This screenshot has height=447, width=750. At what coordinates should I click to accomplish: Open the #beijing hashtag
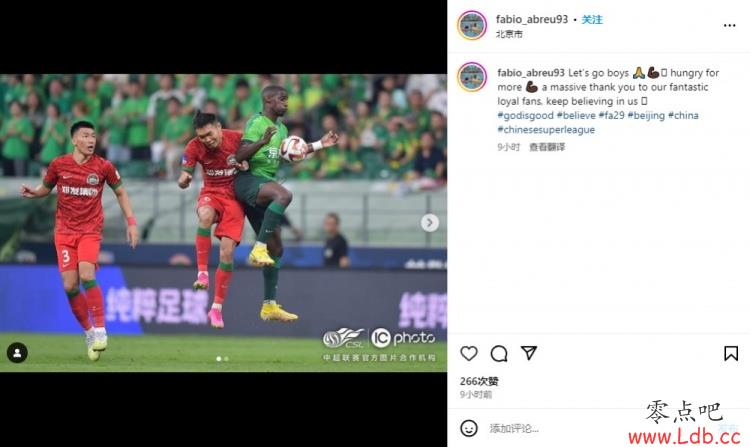point(646,115)
